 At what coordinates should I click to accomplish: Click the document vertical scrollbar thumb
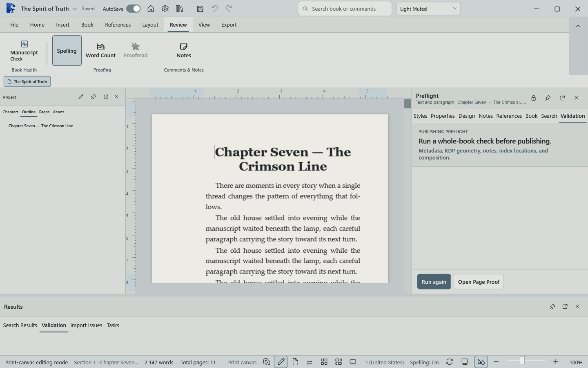408,104
